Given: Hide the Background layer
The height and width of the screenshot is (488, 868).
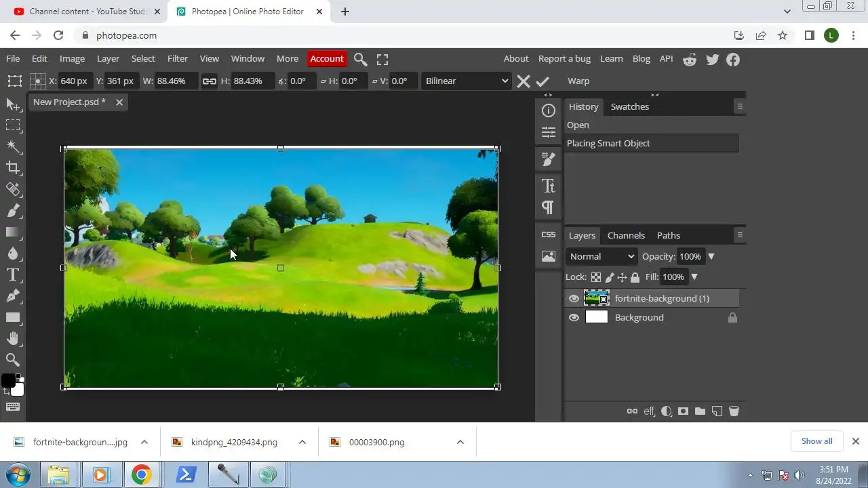Looking at the screenshot, I should point(574,317).
